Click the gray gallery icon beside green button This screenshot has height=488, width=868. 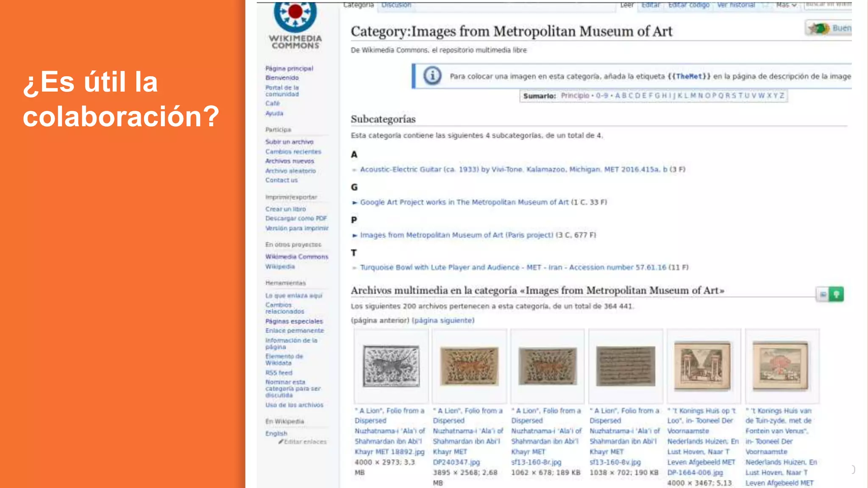823,294
